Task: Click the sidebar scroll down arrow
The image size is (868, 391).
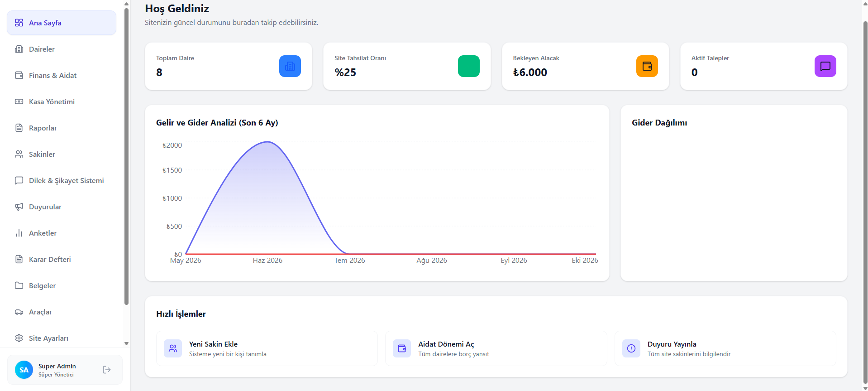Action: tap(126, 344)
